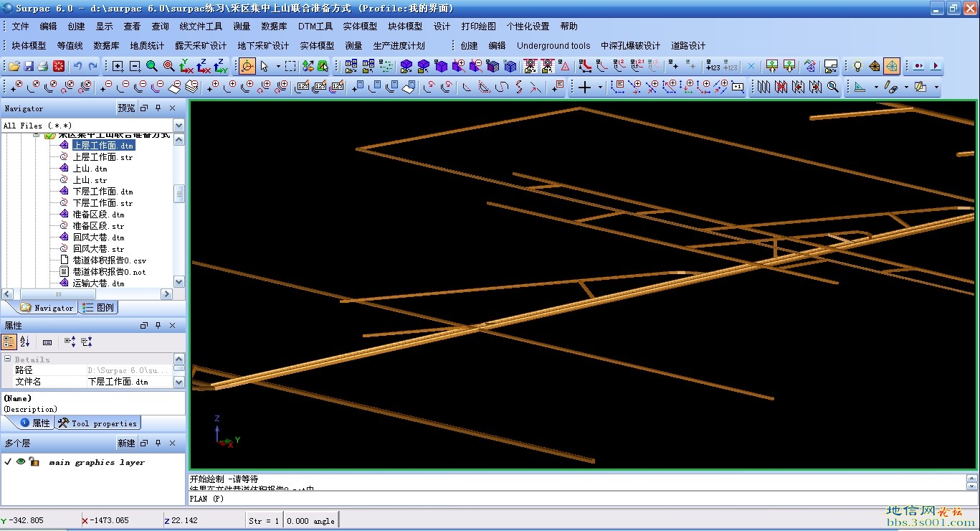Screen dimensions: 980x531
Task: Select the arrow pointer selection tool
Action: pyautogui.click(x=264, y=66)
